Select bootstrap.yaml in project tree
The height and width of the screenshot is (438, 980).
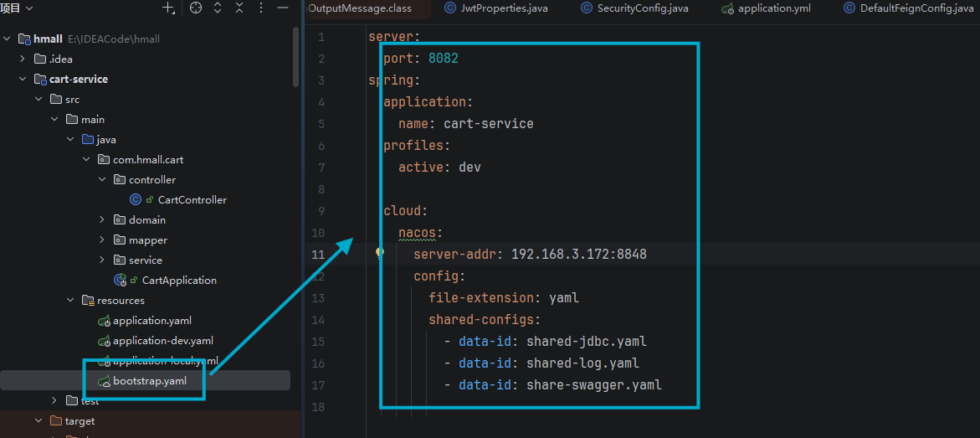point(149,380)
